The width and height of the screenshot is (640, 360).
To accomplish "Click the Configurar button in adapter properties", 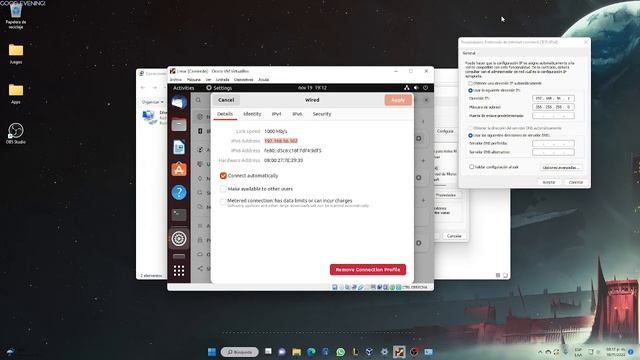I will 445,131.
